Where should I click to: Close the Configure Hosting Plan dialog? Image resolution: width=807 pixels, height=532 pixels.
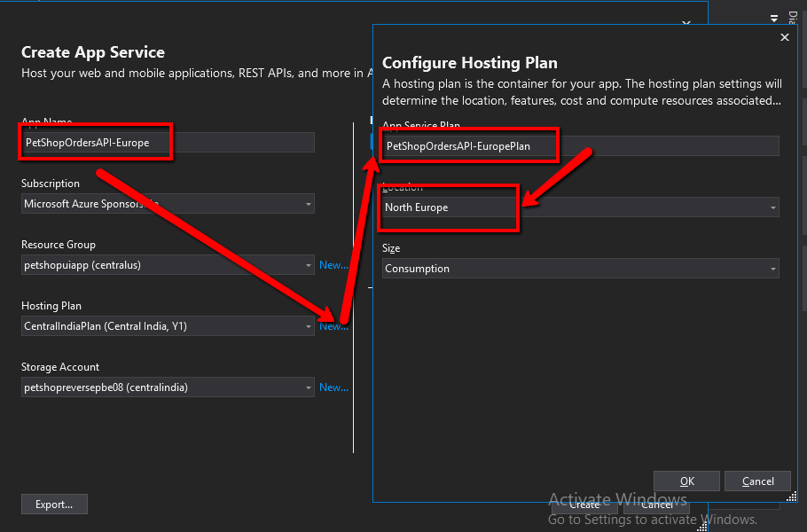(784, 37)
